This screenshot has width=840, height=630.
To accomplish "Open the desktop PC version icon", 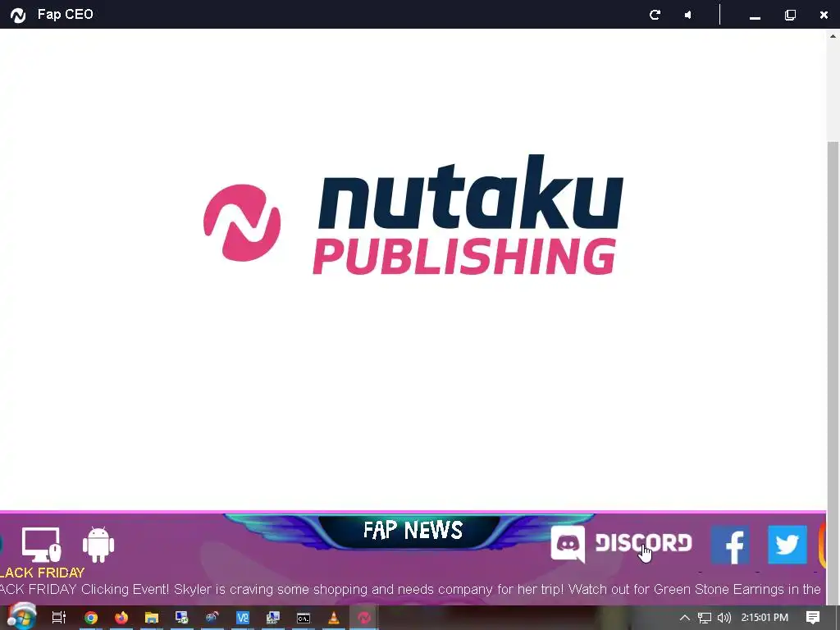I will point(41,545).
